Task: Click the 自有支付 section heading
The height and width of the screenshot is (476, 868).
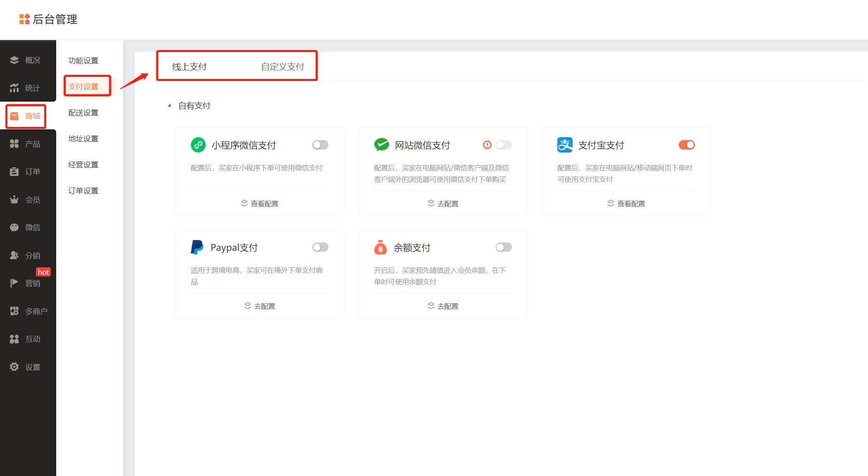Action: coord(194,105)
